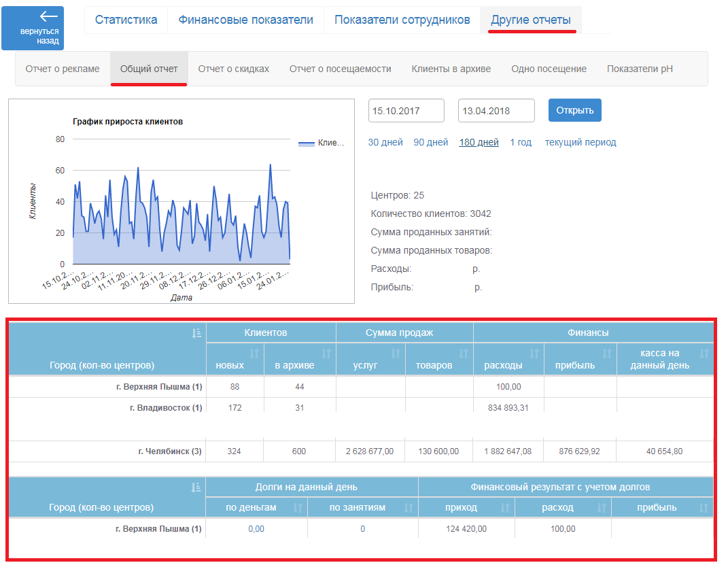Click the вернуться назад back arrow button
This screenshot has width=728, height=565.
33,28
